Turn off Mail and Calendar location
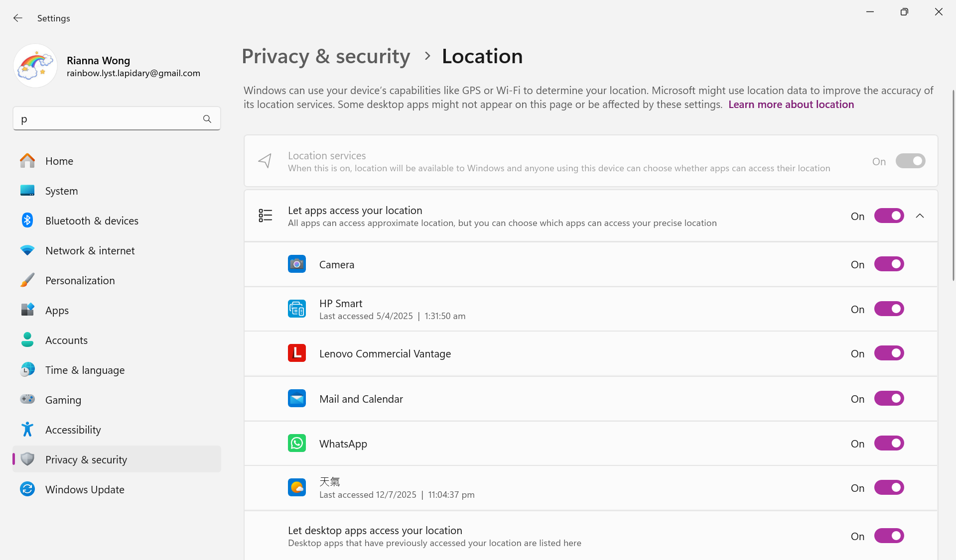Viewport: 956px width, 560px height. coord(889,399)
